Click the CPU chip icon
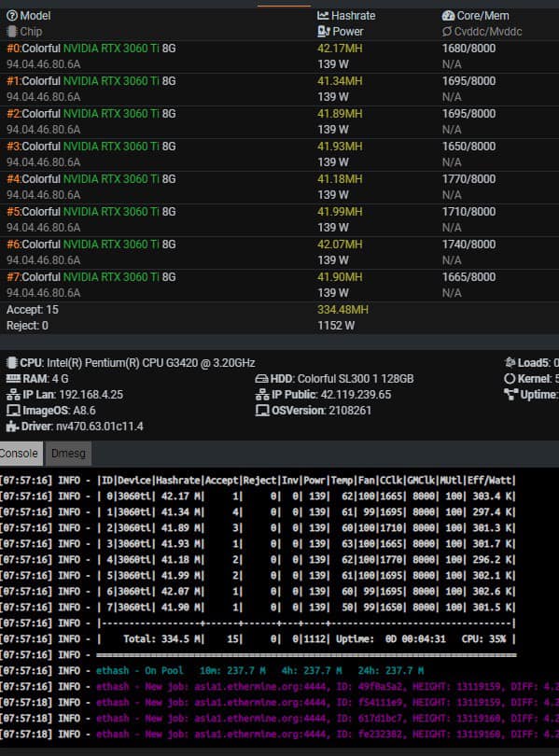This screenshot has width=559, height=756. click(x=11, y=363)
